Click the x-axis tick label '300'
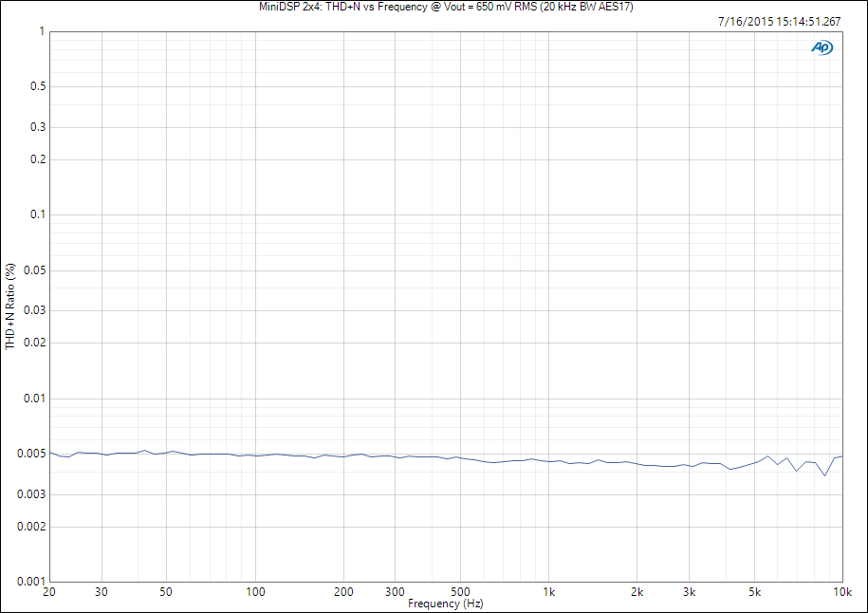This screenshot has width=868, height=613. [x=396, y=592]
